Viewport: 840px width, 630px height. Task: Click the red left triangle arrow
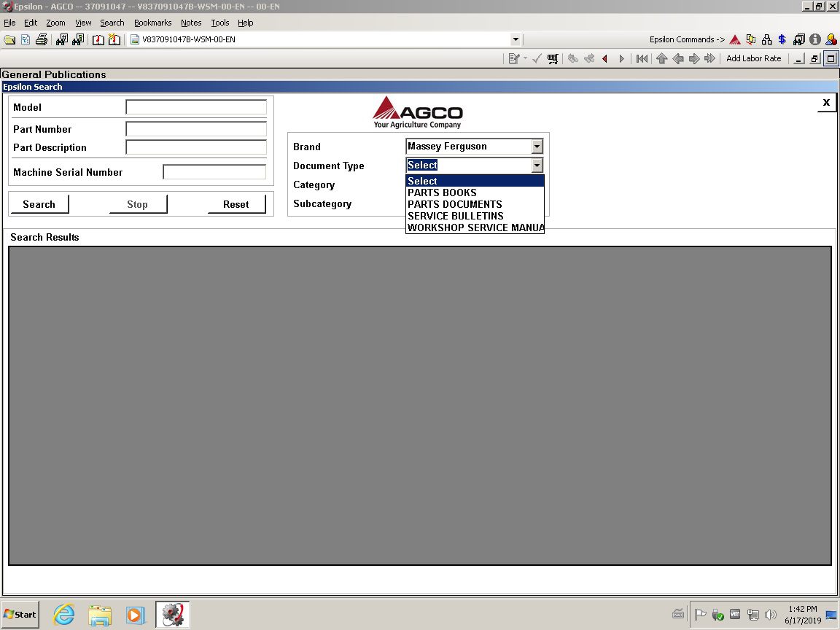(604, 58)
